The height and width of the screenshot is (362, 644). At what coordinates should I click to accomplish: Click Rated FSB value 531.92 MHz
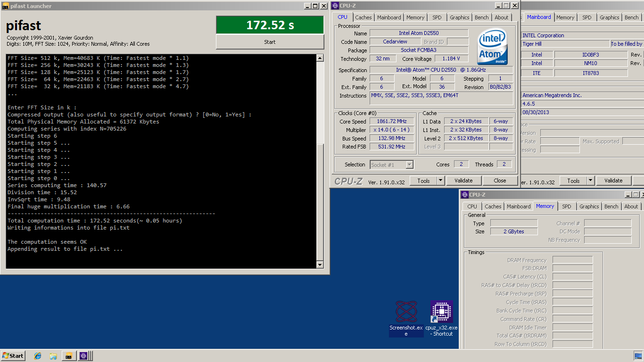click(x=391, y=147)
